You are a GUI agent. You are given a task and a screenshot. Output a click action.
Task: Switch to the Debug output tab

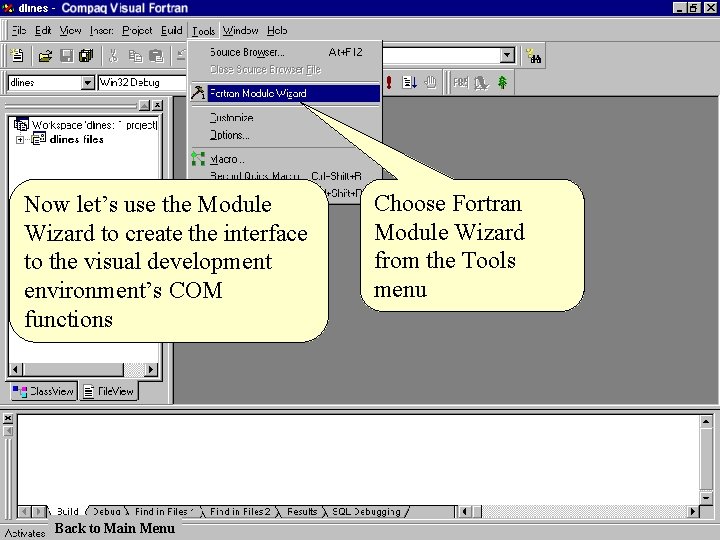(x=107, y=512)
